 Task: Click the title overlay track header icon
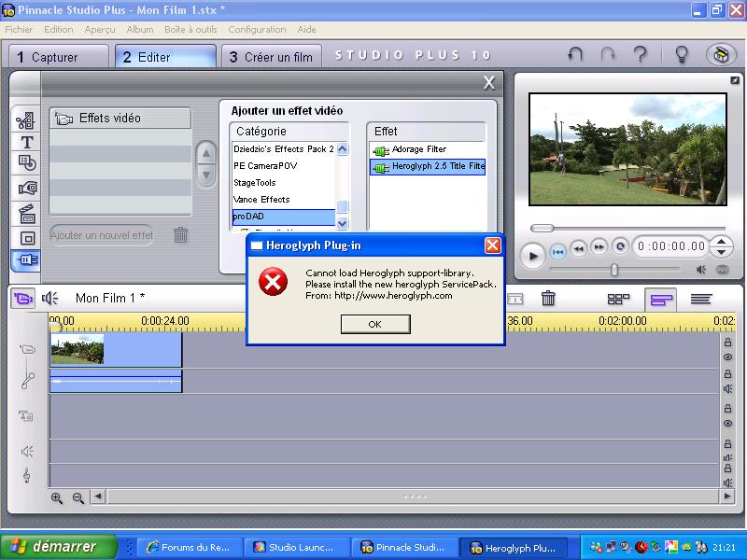26,415
